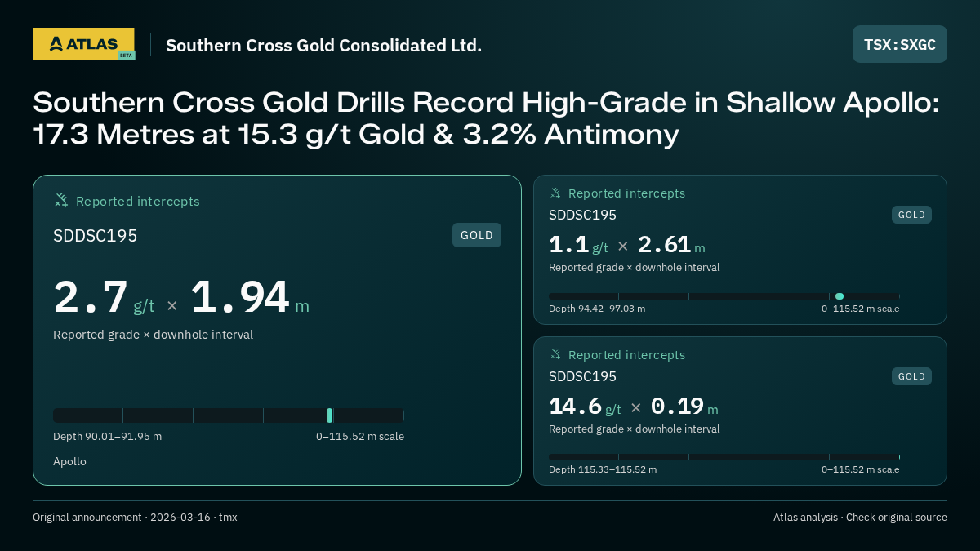Viewport: 980px width, 551px height.
Task: Click the TSX:SXGC ticker badge
Action: coord(900,44)
